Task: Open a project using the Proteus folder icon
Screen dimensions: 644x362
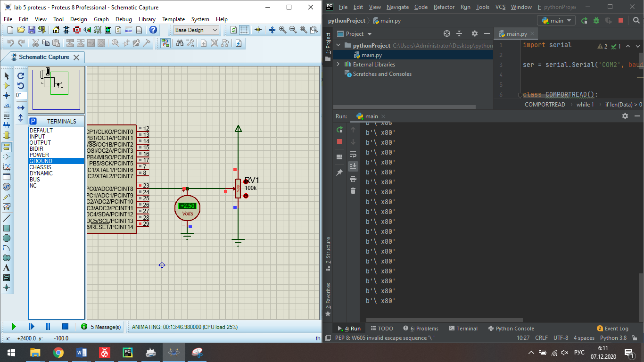Action: [21, 30]
